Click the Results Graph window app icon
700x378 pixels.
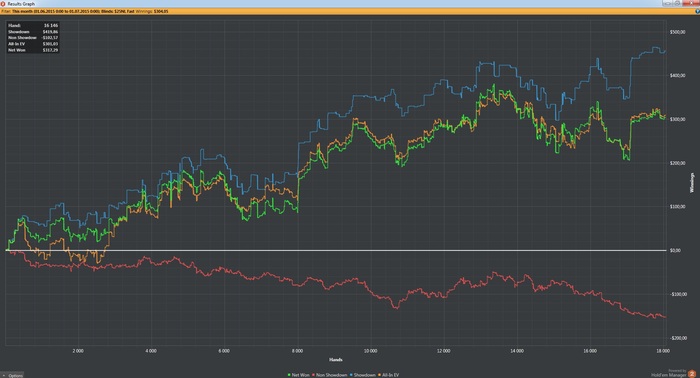(x=3, y=4)
